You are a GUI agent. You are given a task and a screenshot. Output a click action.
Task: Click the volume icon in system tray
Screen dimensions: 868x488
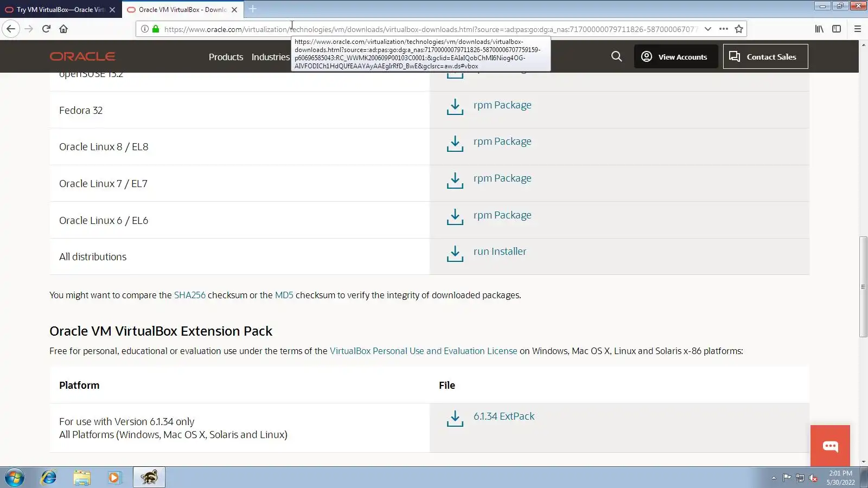pyautogui.click(x=813, y=478)
